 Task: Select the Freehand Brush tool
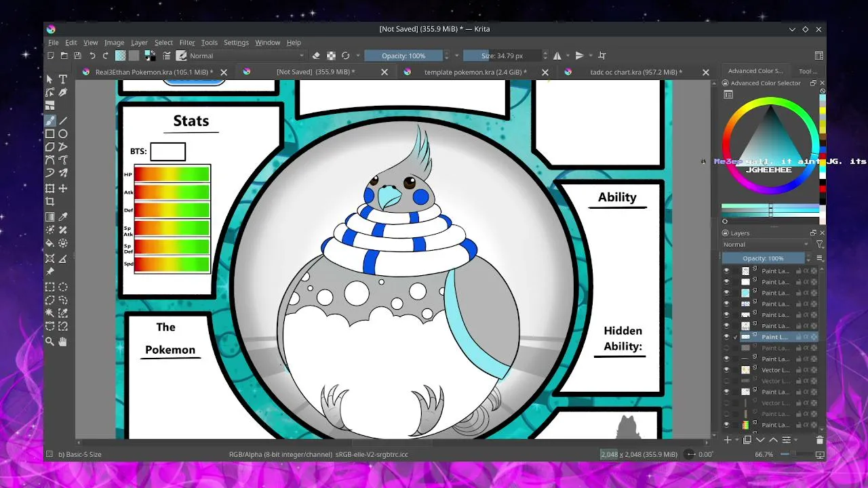coord(50,120)
